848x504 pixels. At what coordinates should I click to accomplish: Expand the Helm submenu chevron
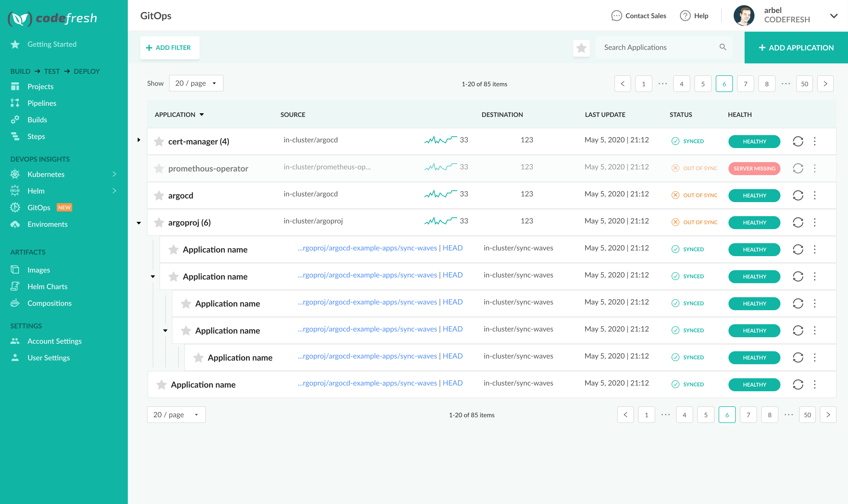point(115,191)
